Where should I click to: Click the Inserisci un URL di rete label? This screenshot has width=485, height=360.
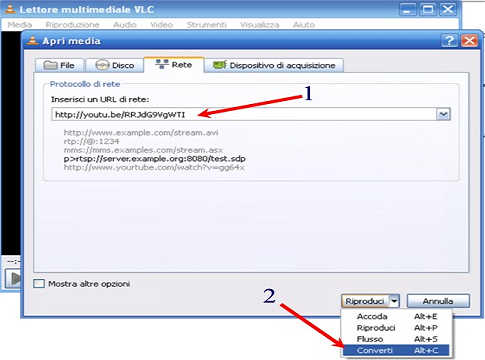click(x=100, y=99)
